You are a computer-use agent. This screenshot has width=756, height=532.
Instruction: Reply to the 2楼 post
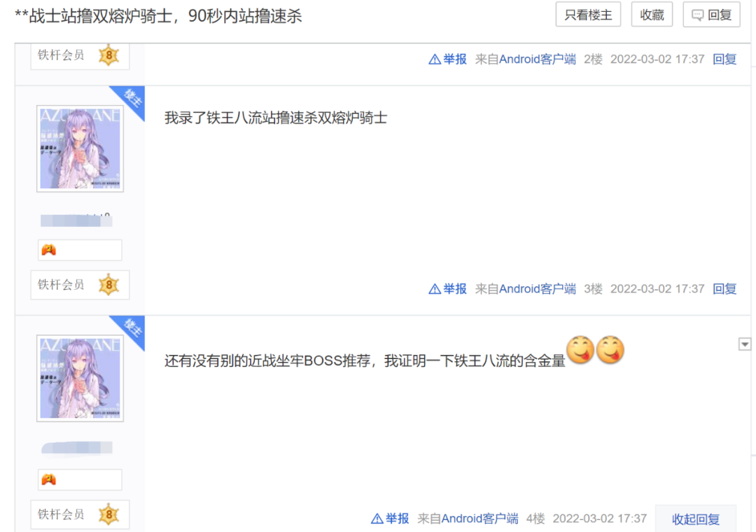(x=724, y=59)
